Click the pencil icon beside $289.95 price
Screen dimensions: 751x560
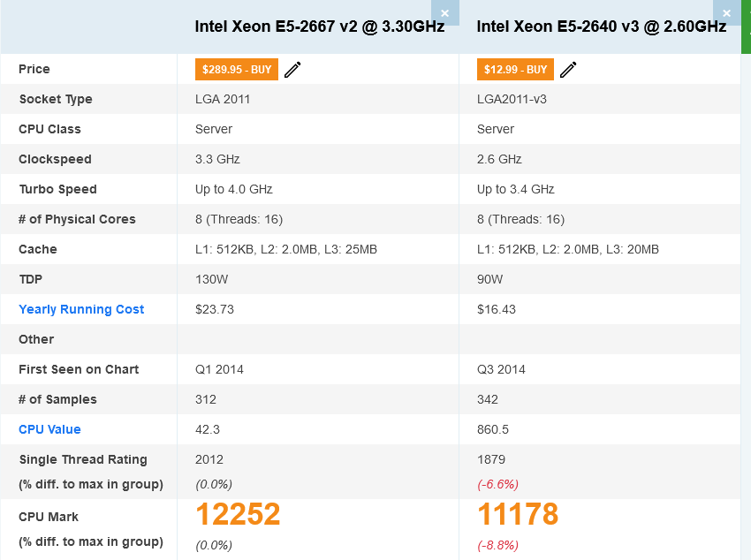pos(292,70)
